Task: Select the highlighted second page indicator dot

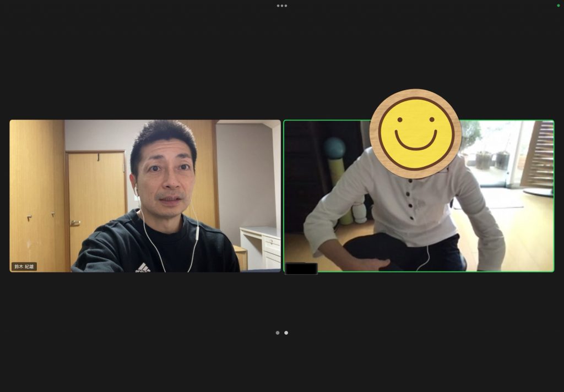Action: [286, 333]
